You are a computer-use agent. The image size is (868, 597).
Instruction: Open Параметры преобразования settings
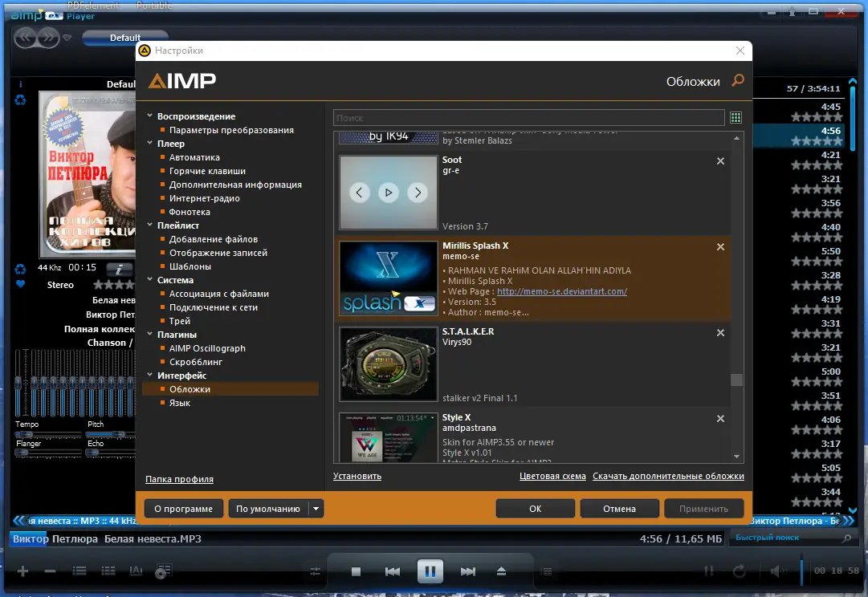231,130
